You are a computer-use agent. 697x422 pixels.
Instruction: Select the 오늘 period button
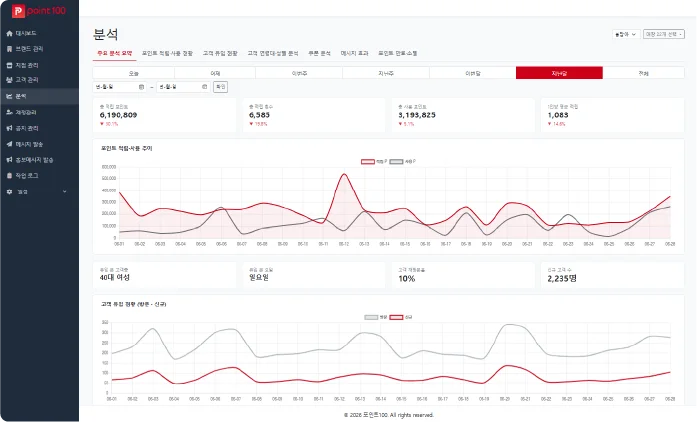[133, 73]
